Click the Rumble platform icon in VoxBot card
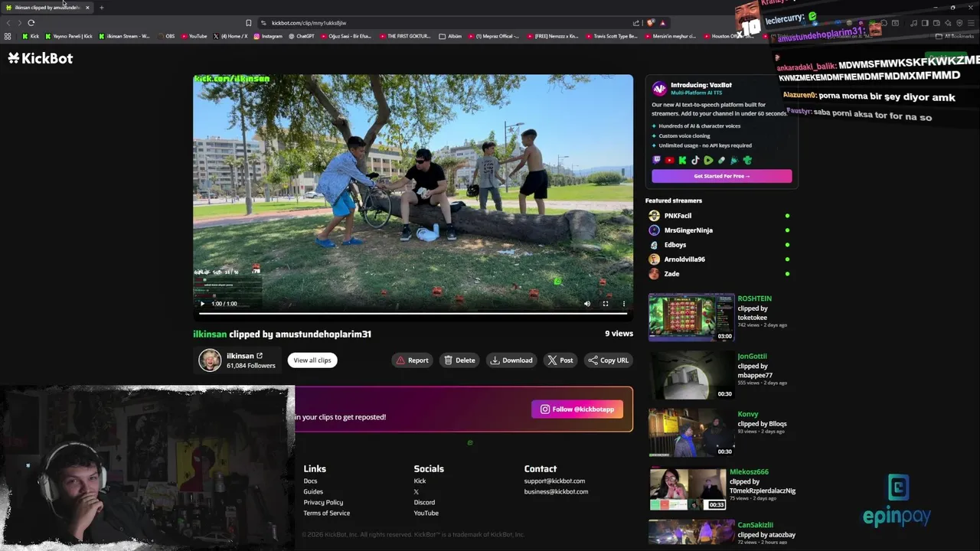The image size is (980, 551). point(708,161)
